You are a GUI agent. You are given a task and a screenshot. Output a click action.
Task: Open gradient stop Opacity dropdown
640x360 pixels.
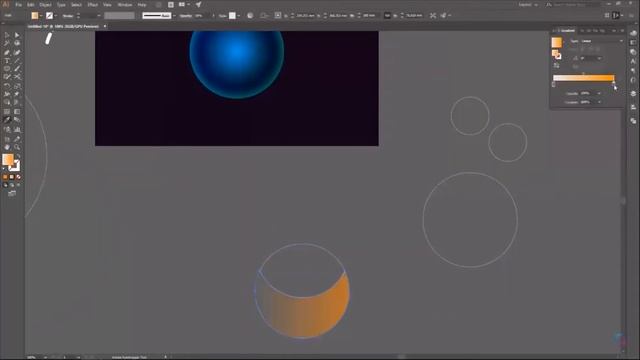click(599, 93)
